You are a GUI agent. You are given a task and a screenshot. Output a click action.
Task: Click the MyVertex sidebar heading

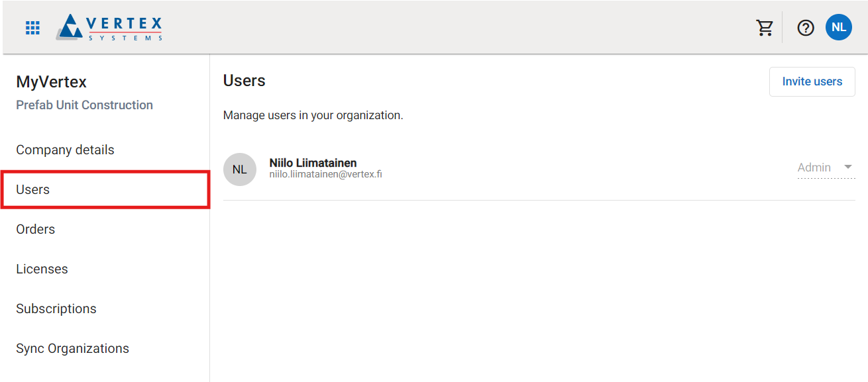[52, 82]
